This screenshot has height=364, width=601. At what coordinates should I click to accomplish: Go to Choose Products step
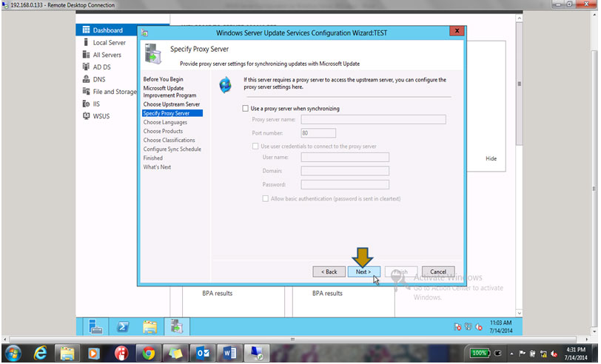163,131
